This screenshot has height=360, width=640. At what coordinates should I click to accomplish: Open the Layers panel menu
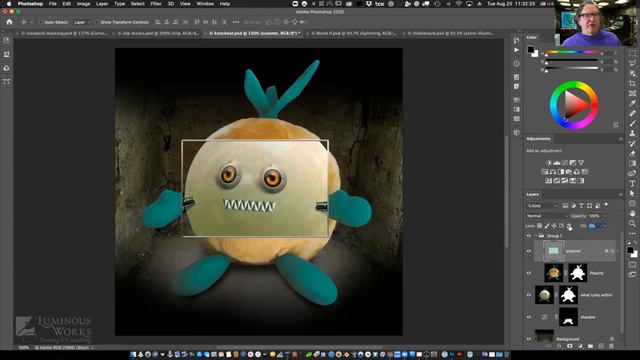pyautogui.click(x=620, y=195)
